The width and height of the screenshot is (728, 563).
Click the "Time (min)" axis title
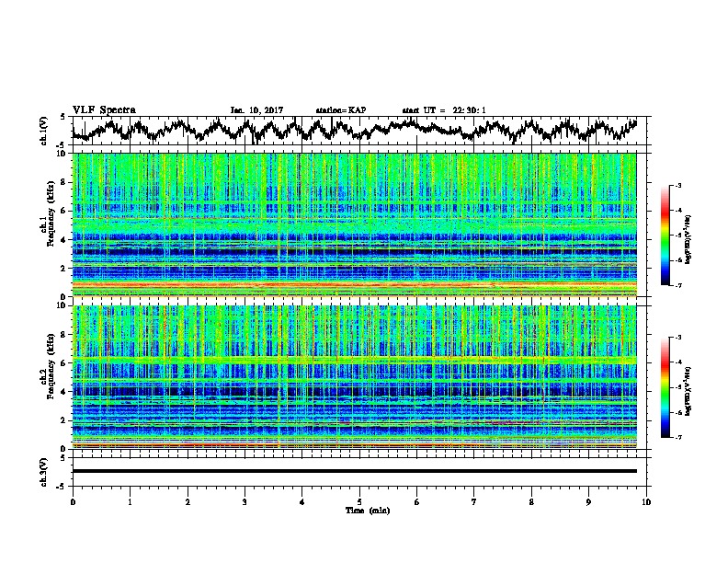(368, 511)
